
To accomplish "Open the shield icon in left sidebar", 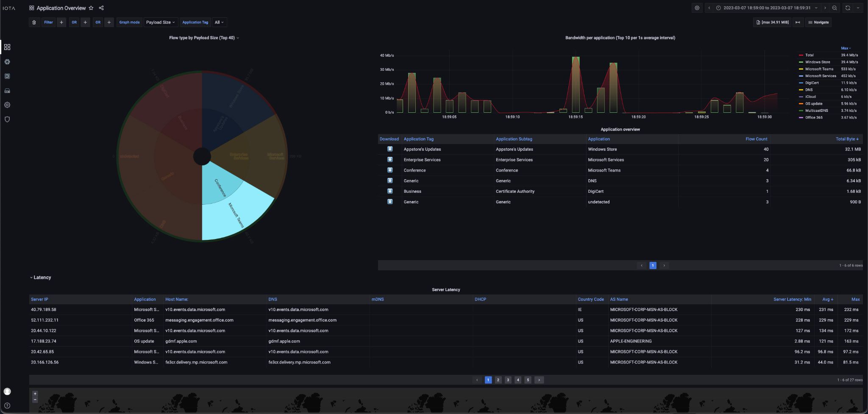I will 7,119.
